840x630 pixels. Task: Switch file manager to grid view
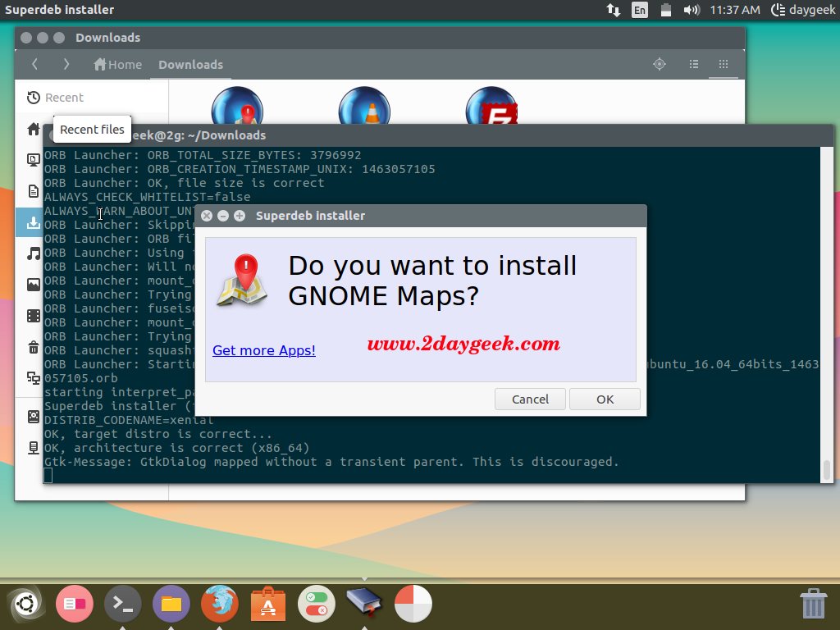(x=724, y=64)
